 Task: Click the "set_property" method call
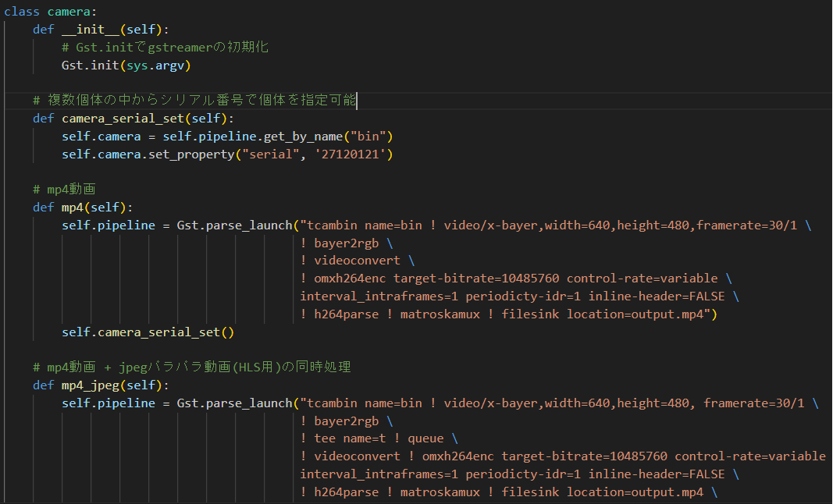coord(192,154)
